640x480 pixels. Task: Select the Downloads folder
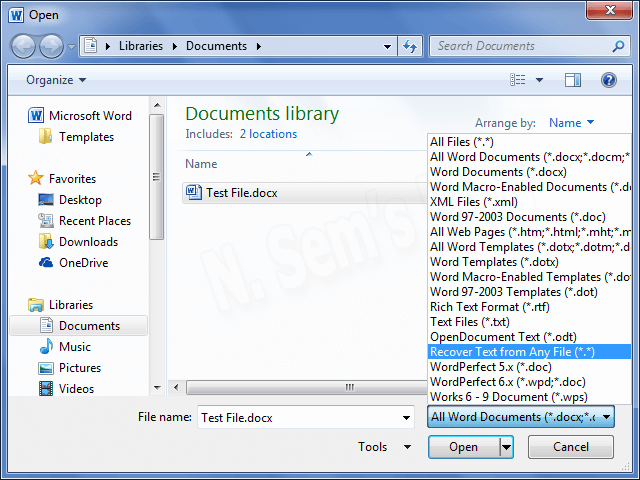[78, 242]
